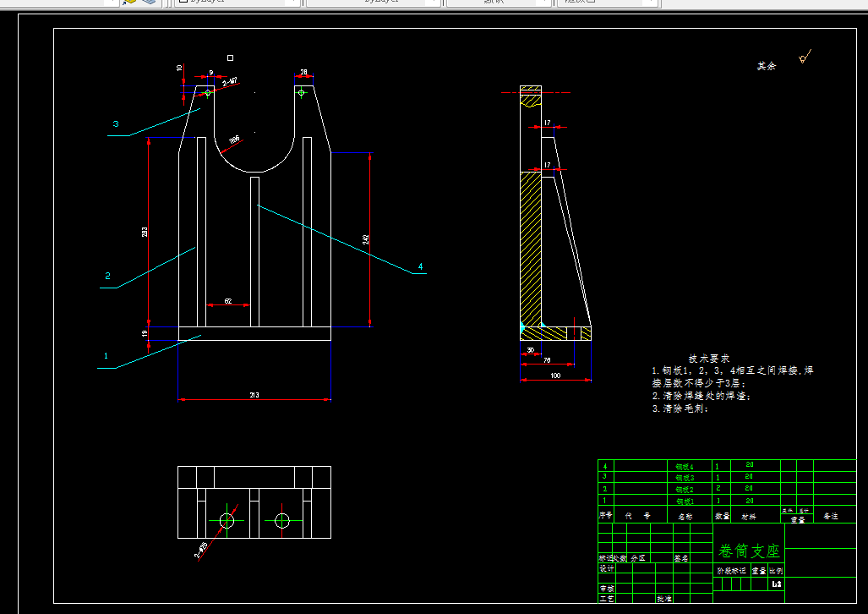868x614 pixels.
Task: Select 钢板4 in the parts list
Action: pyautogui.click(x=685, y=467)
